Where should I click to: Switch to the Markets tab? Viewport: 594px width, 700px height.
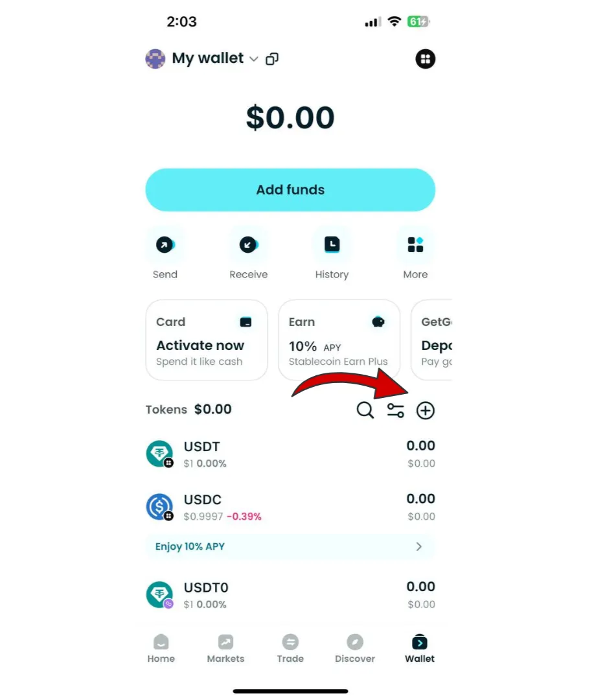(226, 649)
